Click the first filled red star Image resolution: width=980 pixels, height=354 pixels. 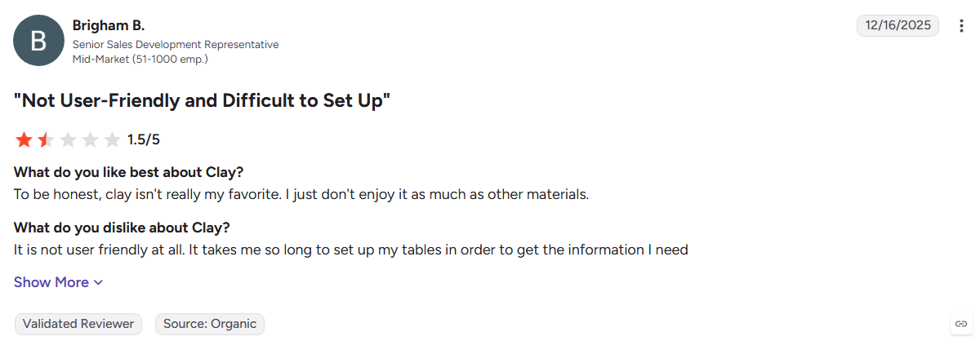[x=24, y=139]
